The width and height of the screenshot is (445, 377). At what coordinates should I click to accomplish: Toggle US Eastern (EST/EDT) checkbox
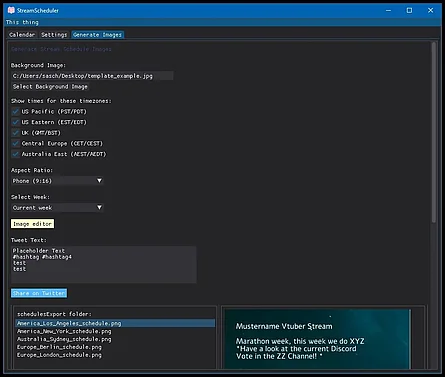click(x=15, y=122)
